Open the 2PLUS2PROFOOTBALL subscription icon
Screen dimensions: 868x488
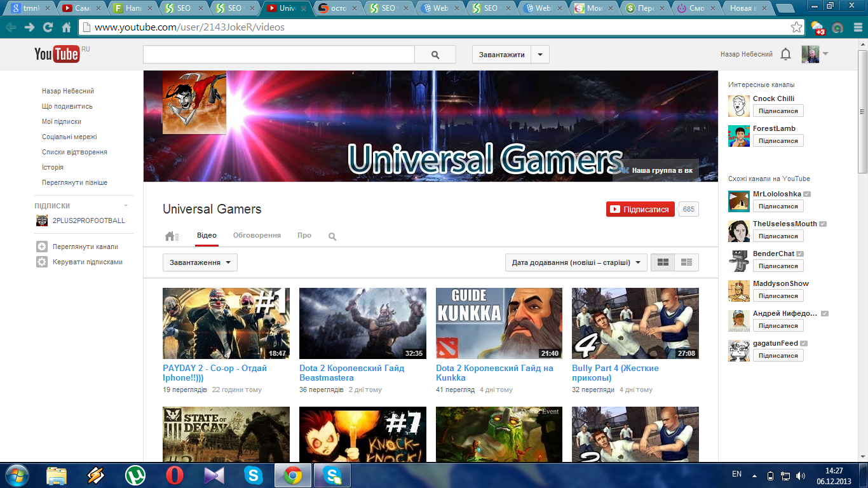click(42, 220)
